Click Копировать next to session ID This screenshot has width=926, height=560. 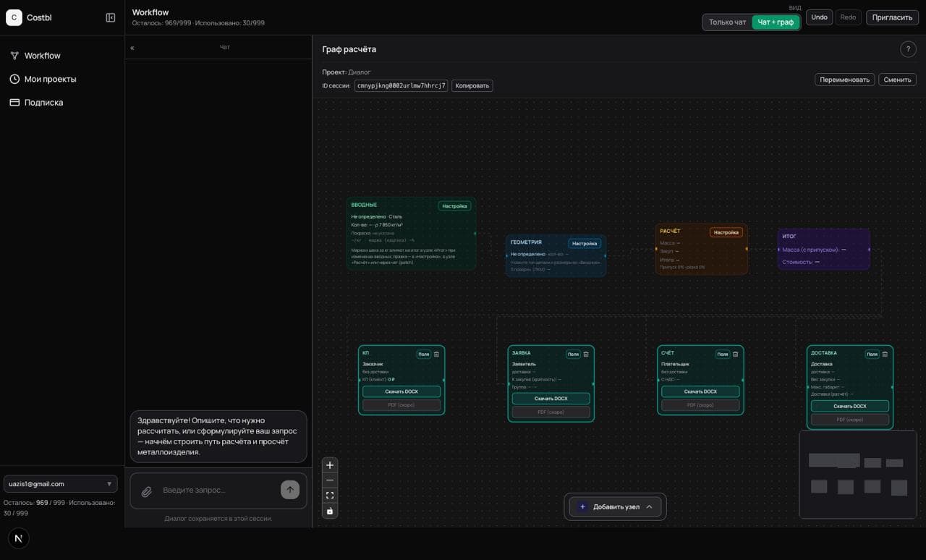pyautogui.click(x=472, y=85)
